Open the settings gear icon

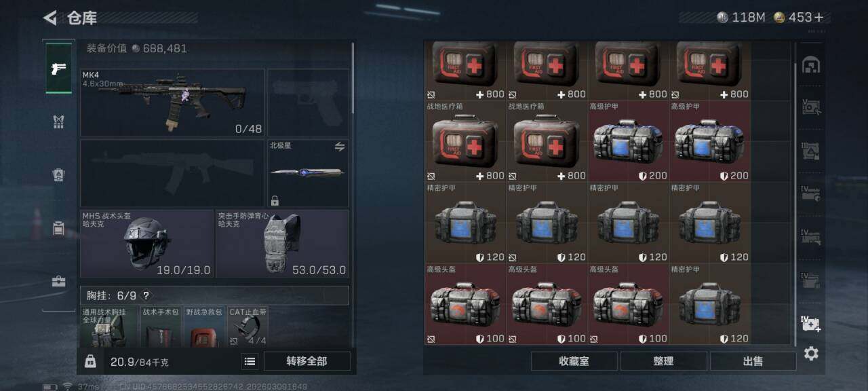[x=811, y=354]
